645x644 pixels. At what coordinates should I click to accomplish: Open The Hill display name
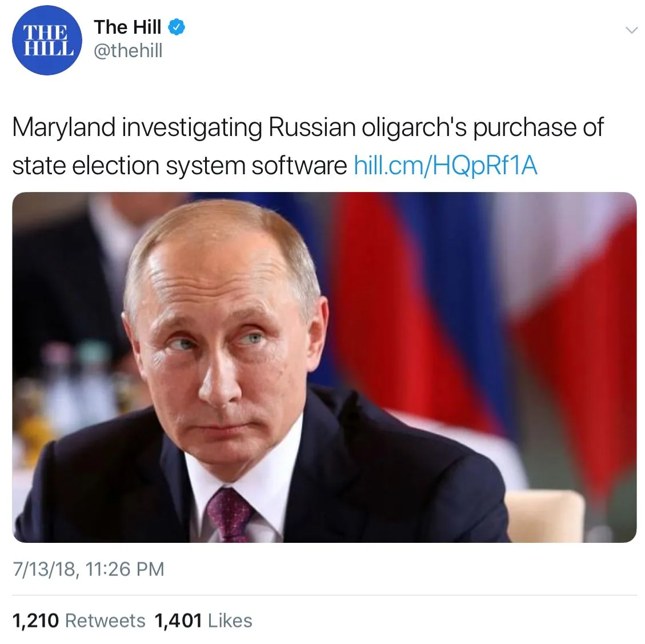pos(127,27)
